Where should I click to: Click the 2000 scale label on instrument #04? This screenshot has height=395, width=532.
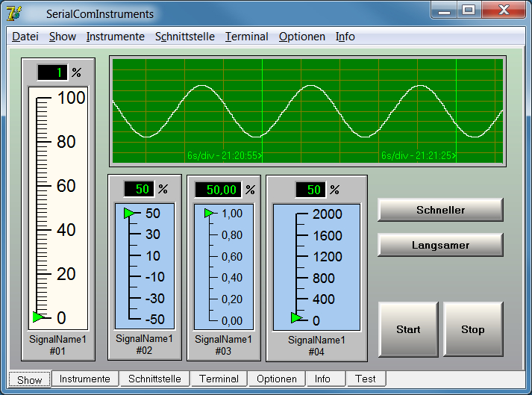(327, 214)
